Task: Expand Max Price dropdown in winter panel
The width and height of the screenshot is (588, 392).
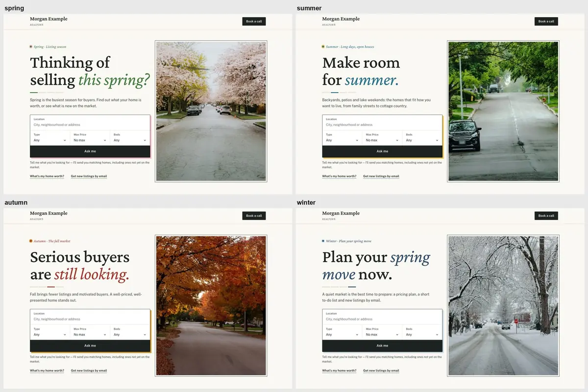Action: pyautogui.click(x=382, y=332)
